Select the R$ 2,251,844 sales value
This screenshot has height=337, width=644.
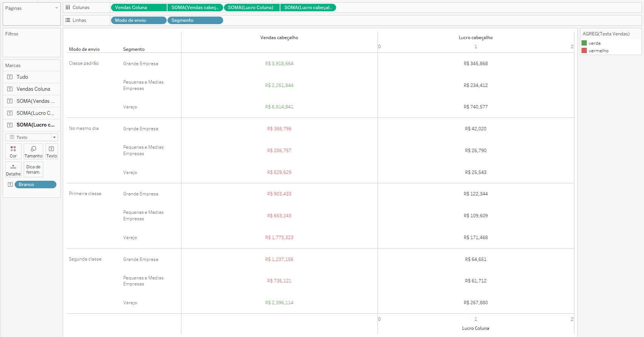click(x=279, y=85)
